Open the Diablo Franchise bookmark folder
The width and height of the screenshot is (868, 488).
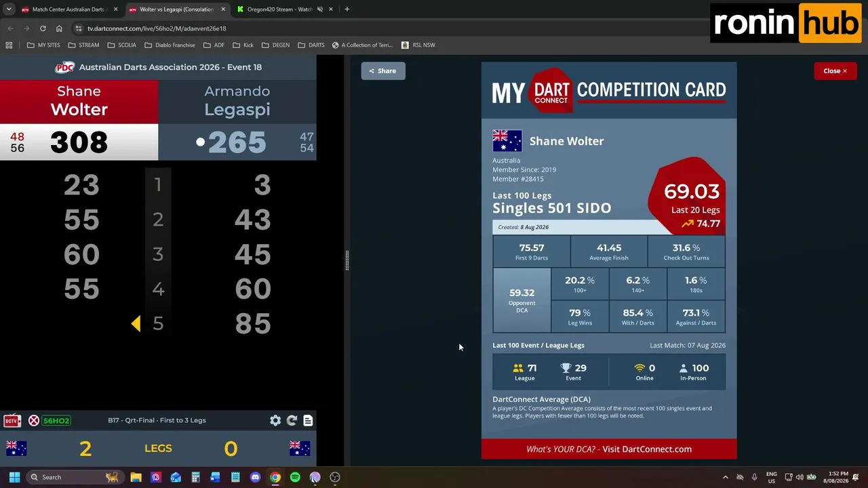(x=170, y=45)
